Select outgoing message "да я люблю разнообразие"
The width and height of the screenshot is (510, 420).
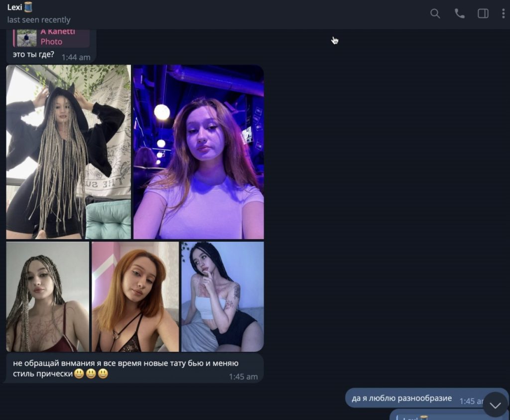pyautogui.click(x=401, y=398)
